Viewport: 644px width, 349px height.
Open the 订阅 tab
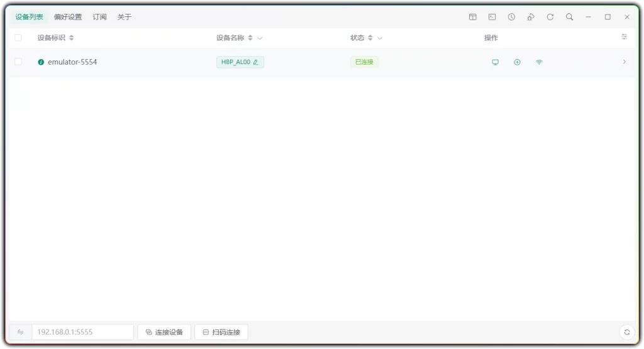coord(99,17)
